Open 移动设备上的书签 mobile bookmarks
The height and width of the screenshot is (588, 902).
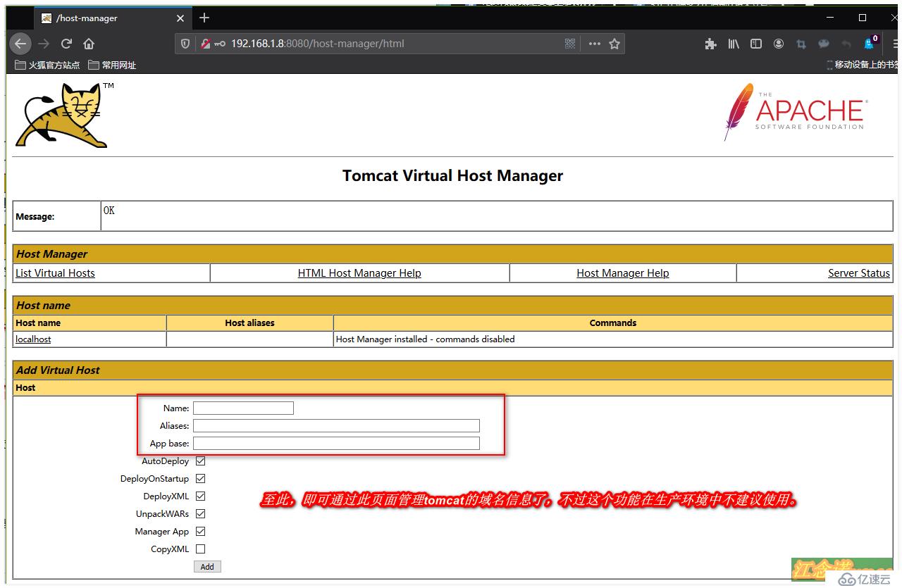click(864, 65)
